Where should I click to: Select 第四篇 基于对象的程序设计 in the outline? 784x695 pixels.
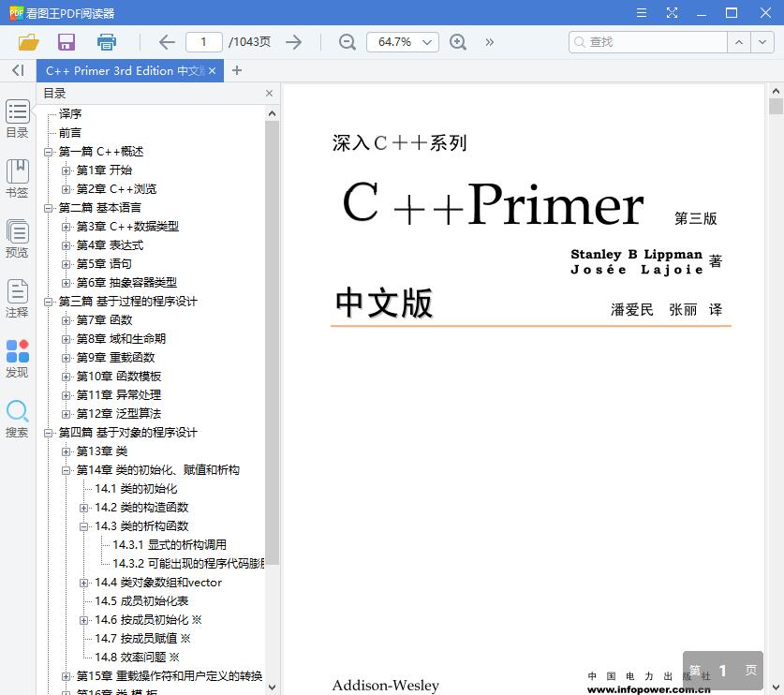[128, 432]
